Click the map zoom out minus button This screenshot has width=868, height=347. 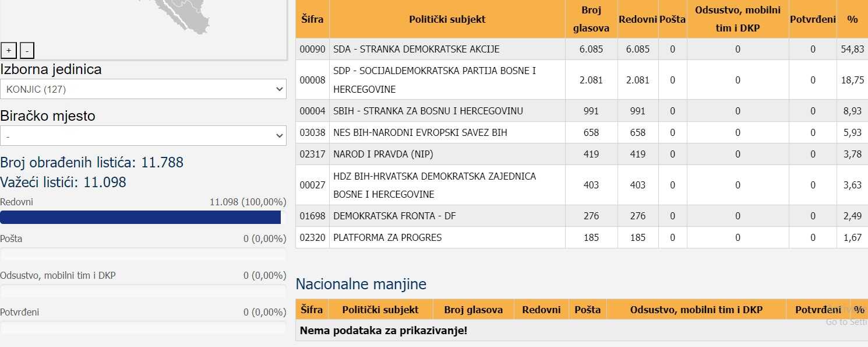coord(27,51)
